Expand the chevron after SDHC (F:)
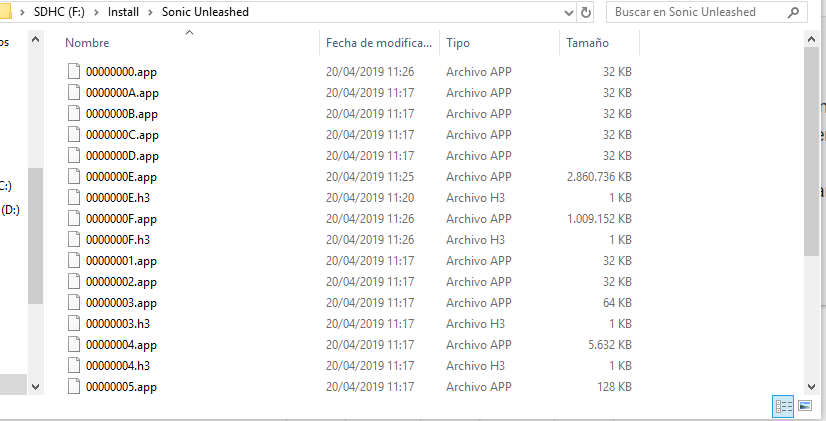Viewport: 826px width, 421px height. [96, 12]
